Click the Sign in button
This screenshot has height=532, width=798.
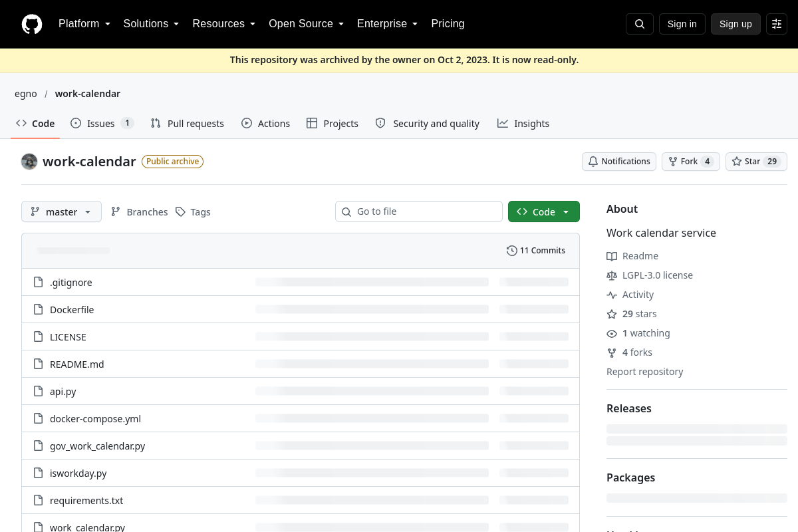click(x=682, y=24)
